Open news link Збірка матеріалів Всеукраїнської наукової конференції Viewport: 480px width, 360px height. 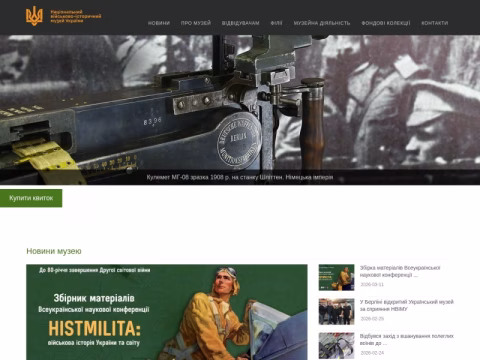(x=400, y=271)
